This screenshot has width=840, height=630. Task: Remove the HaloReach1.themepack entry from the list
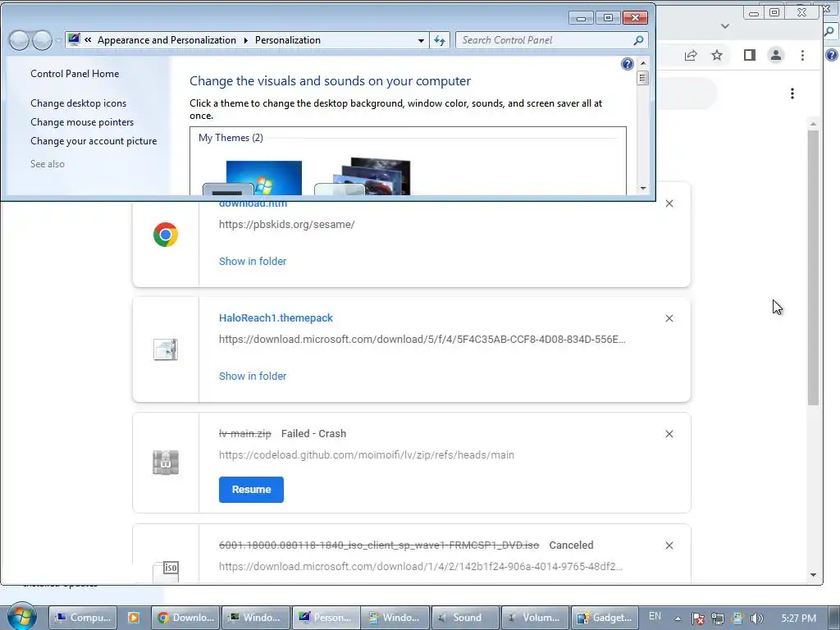pos(669,318)
